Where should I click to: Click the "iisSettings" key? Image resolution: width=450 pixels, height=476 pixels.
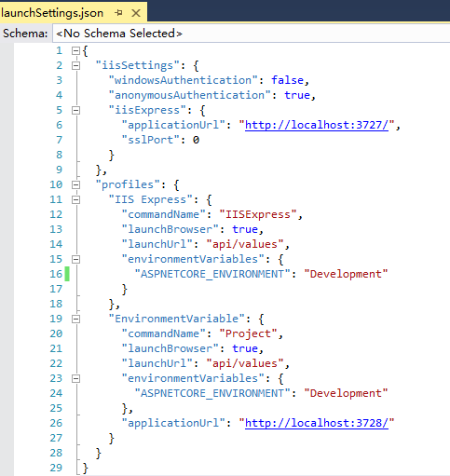[x=138, y=65]
